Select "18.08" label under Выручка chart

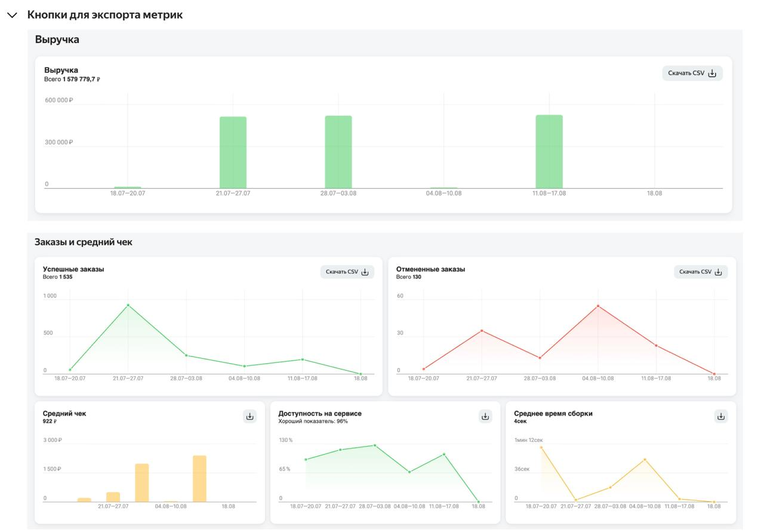pos(654,193)
